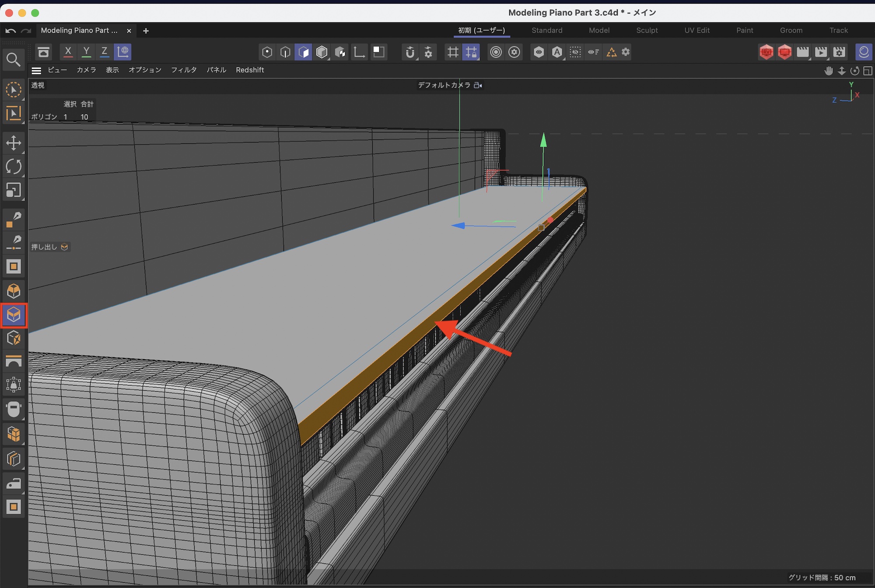The height and width of the screenshot is (588, 875).
Task: Switch to the Sculpt layout tab
Action: point(647,30)
